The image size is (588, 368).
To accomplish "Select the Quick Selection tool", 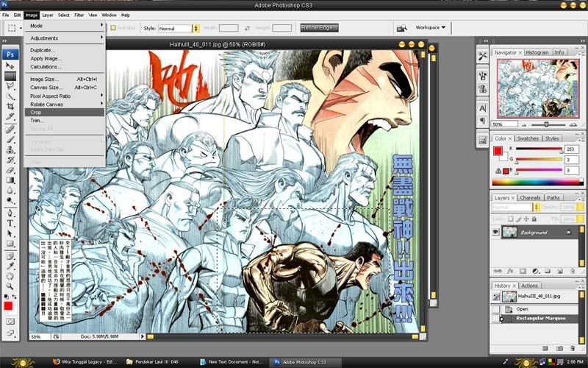I will 10,96.
